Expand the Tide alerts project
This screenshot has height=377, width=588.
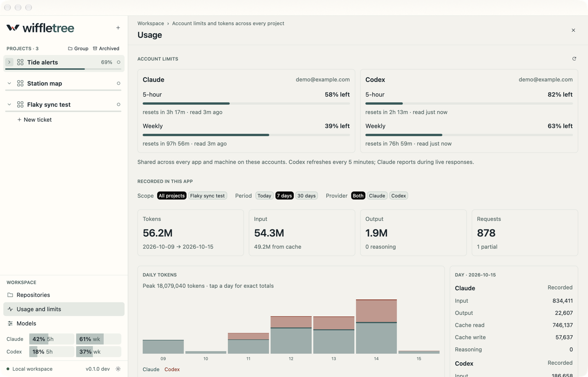pyautogui.click(x=9, y=62)
